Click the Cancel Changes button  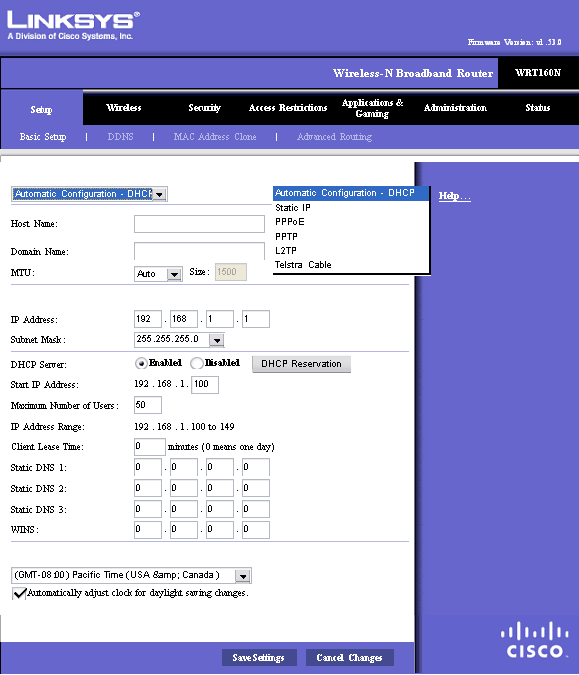click(x=350, y=657)
